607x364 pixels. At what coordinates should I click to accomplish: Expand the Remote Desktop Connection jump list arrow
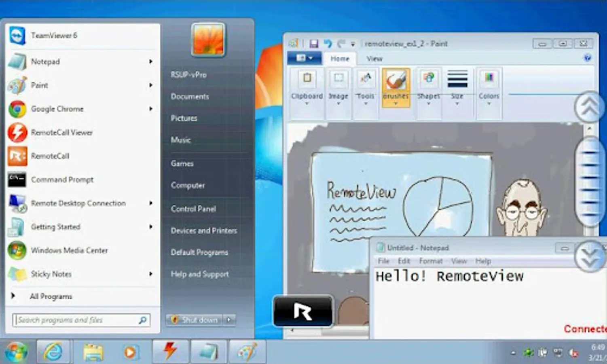click(x=151, y=203)
